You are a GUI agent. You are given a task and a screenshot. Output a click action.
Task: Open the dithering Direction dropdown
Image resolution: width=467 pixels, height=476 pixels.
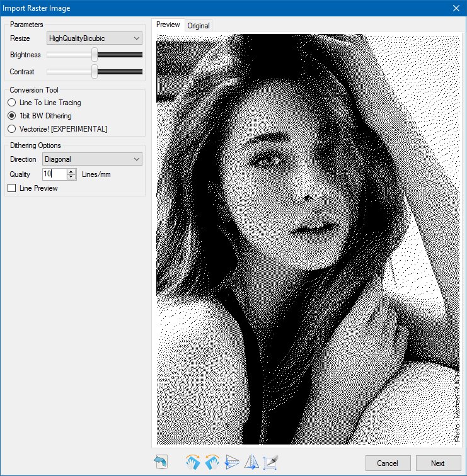(92, 159)
